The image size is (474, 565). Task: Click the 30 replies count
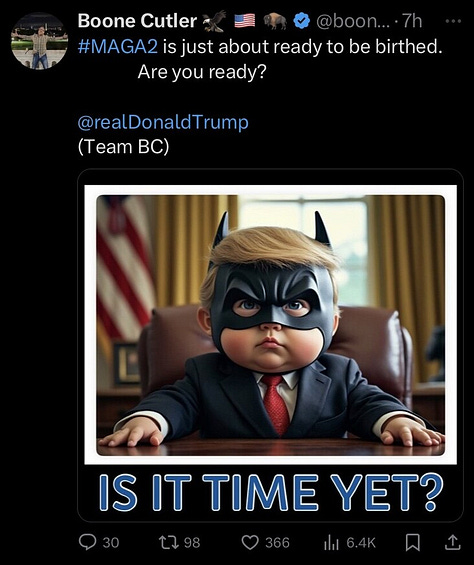point(111,542)
